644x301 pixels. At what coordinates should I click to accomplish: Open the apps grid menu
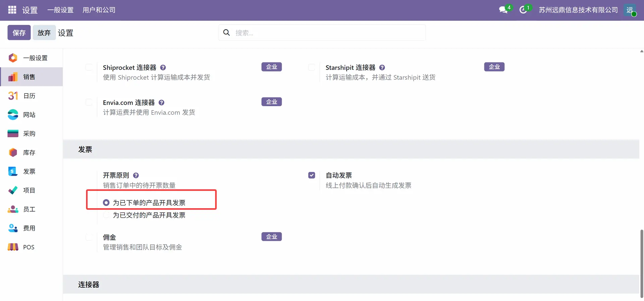[x=12, y=10]
